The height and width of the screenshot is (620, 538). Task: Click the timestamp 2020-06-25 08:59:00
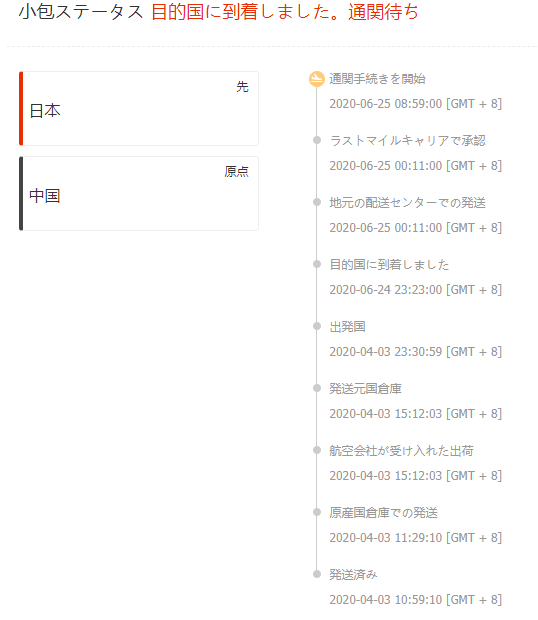coord(386,104)
